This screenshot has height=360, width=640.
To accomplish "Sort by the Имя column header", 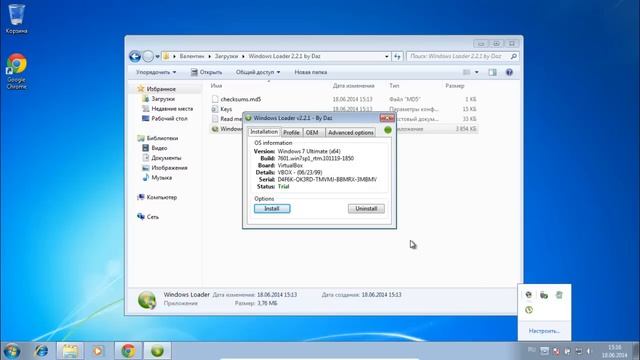I will [216, 86].
